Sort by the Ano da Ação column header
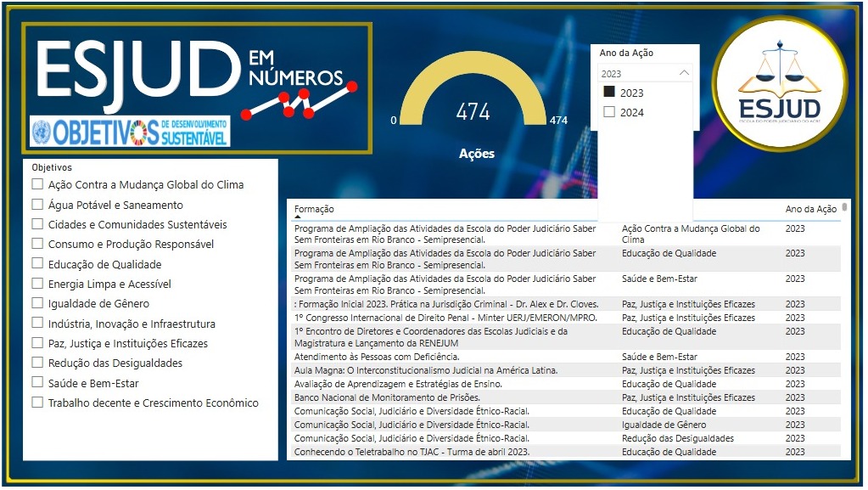Viewport: 868px width, 490px height. point(810,209)
